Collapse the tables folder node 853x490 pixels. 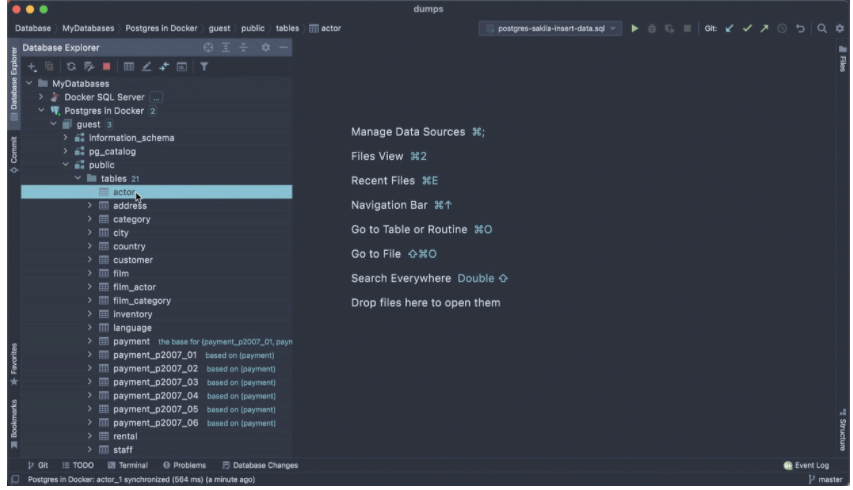(77, 179)
